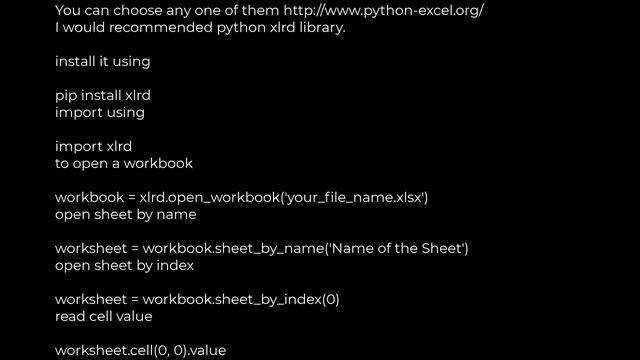Click the xlrd.open_workbook code line
Viewport: 640px width, 360px height.
pyautogui.click(x=242, y=198)
